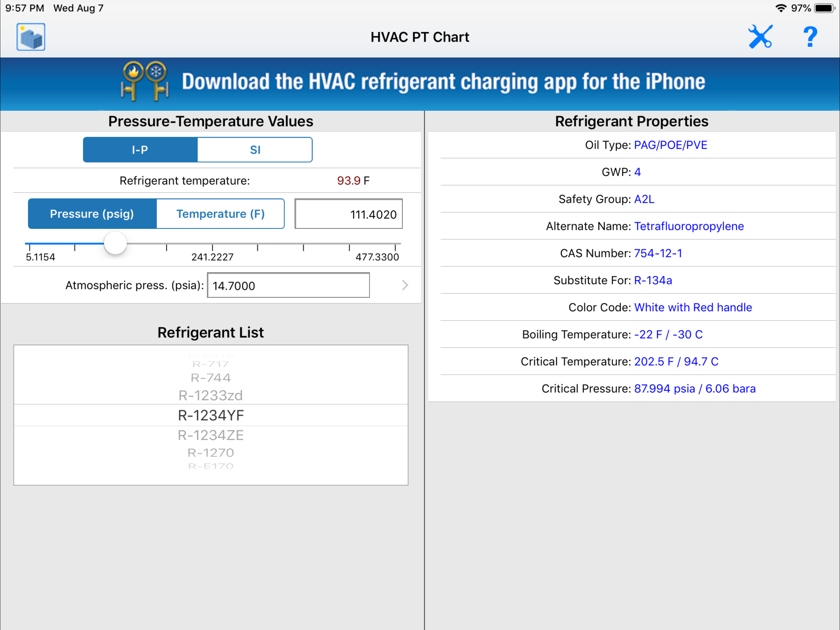Tap the battery indicator icon

(824, 8)
